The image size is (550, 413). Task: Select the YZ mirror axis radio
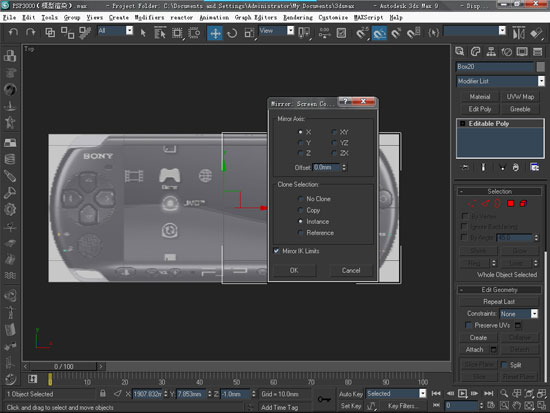click(x=334, y=143)
